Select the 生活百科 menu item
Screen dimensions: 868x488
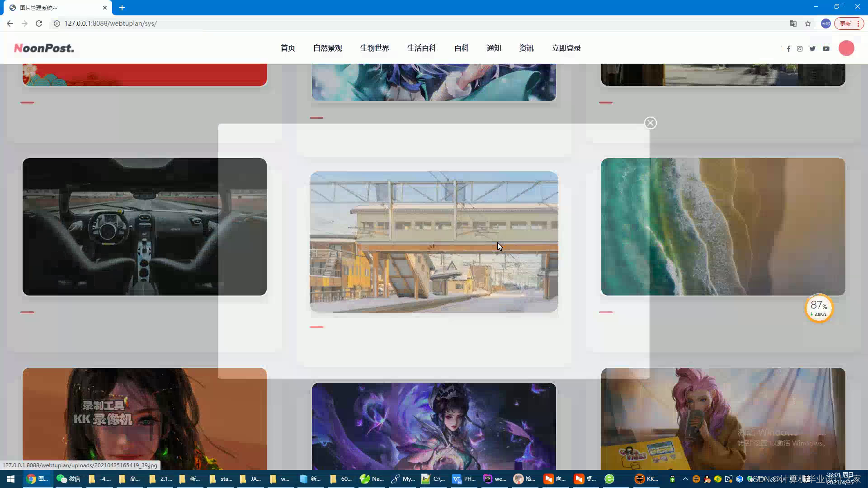421,48
